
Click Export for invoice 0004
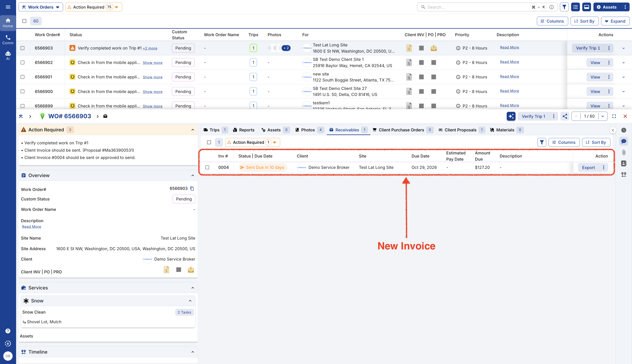pyautogui.click(x=588, y=168)
